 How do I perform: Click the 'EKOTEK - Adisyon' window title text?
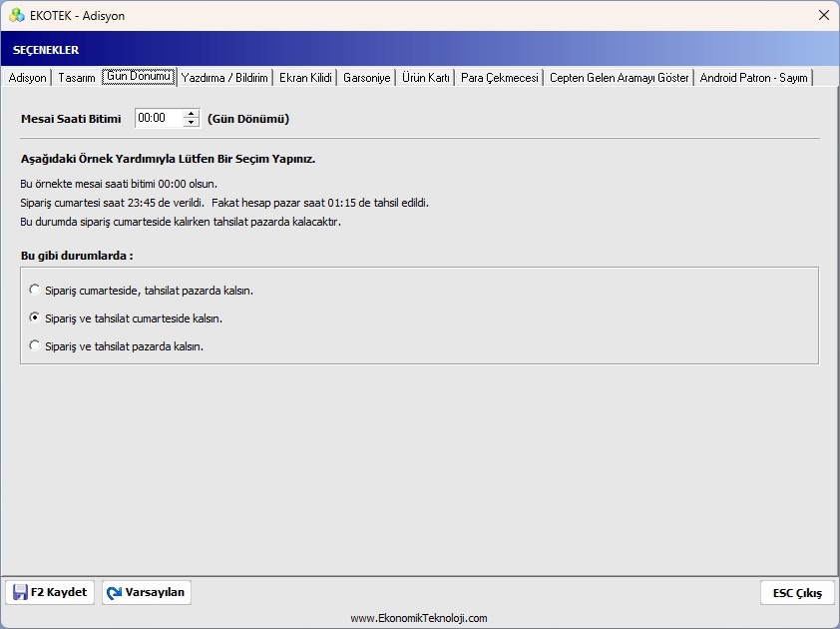click(77, 16)
